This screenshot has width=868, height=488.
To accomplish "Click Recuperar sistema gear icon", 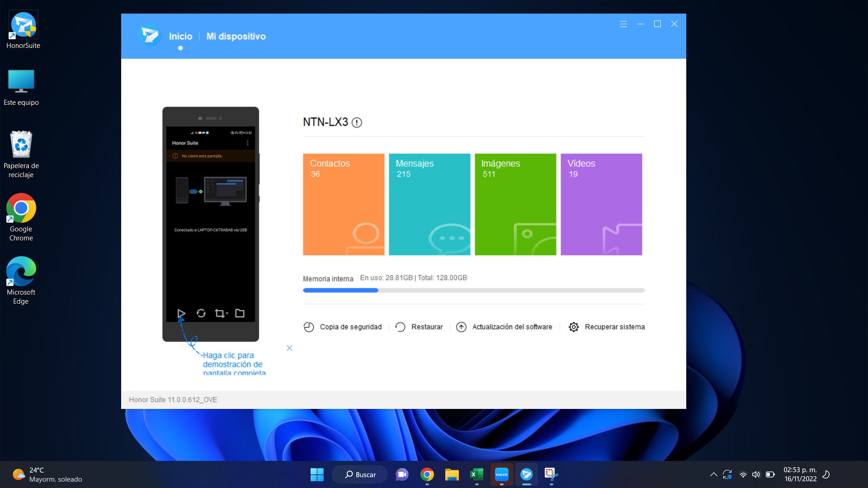I will (574, 327).
